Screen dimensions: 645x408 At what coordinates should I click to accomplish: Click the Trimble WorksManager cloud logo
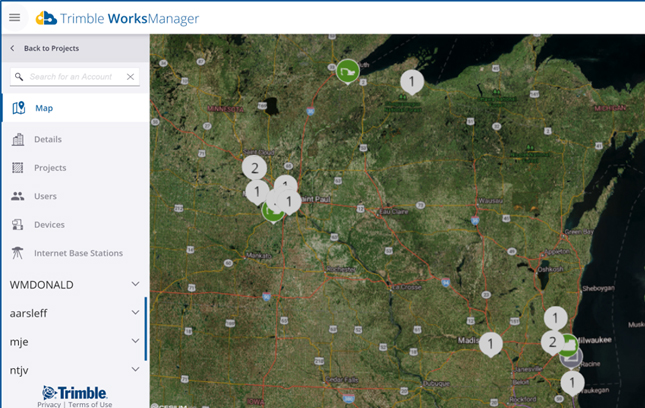(46, 18)
